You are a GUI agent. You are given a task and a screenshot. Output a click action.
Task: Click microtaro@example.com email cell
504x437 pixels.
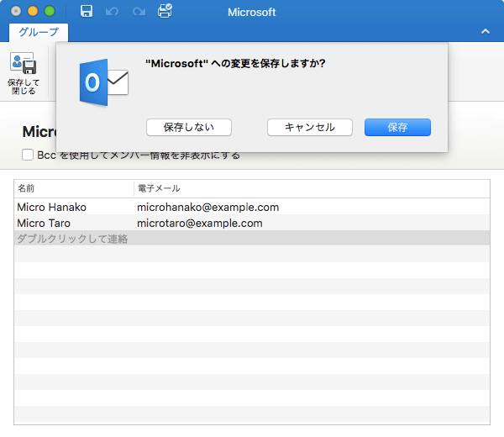click(x=200, y=224)
